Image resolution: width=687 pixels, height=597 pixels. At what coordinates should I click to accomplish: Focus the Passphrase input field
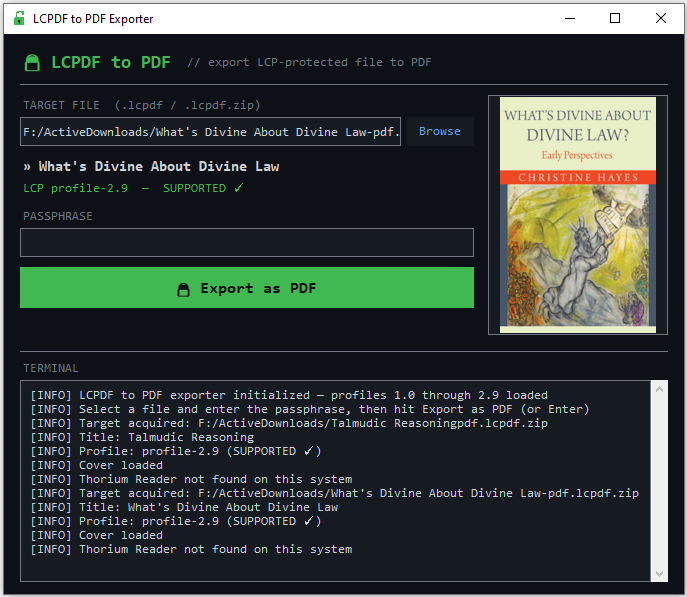(x=247, y=242)
